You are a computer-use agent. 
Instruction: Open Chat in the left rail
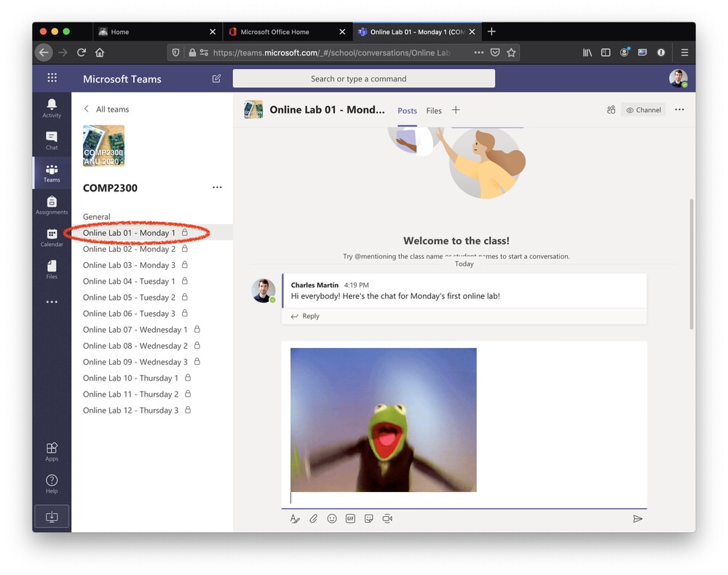52,140
